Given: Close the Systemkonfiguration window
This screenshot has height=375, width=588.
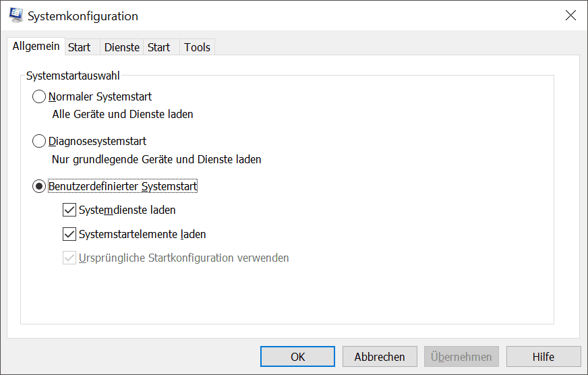Looking at the screenshot, I should pos(570,16).
